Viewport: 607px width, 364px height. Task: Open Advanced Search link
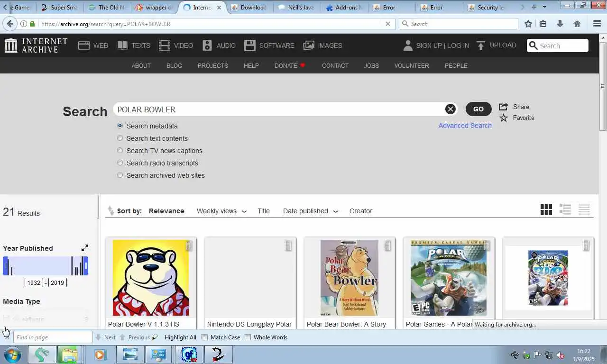click(x=465, y=126)
